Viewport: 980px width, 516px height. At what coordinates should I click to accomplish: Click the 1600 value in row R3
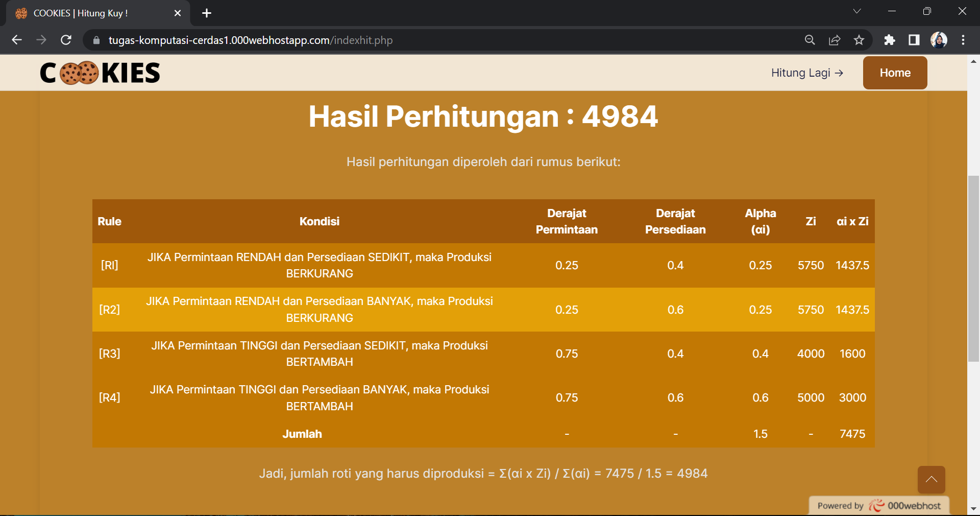(x=852, y=354)
